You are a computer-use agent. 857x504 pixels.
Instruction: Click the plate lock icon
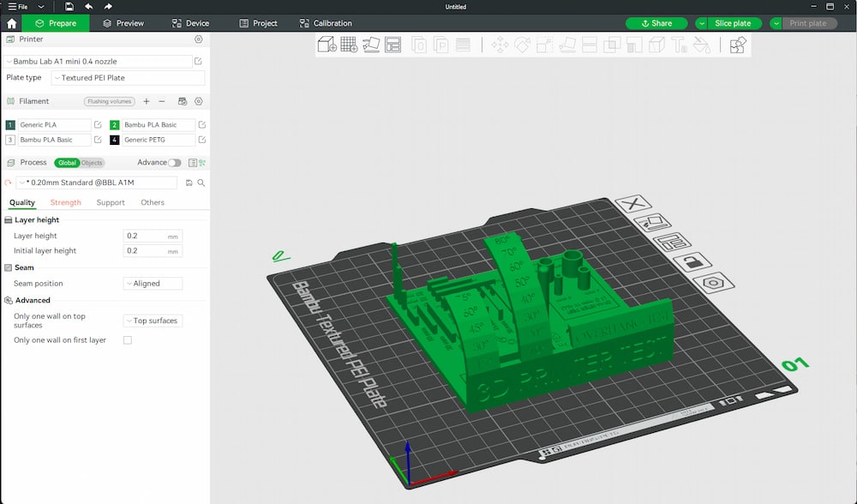pos(692,261)
